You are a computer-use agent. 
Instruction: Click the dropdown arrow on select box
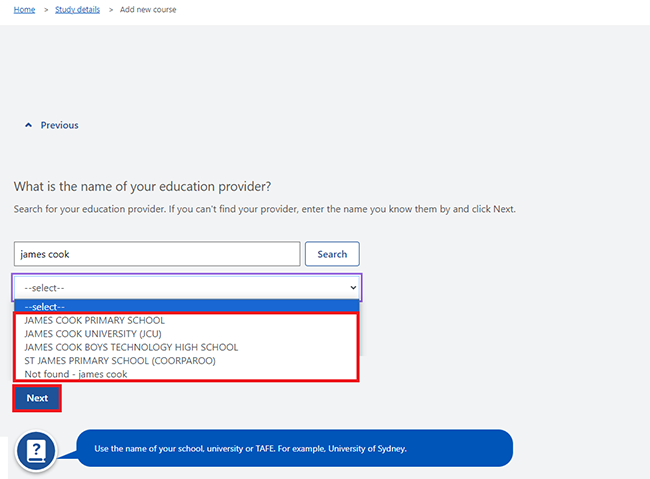click(353, 287)
